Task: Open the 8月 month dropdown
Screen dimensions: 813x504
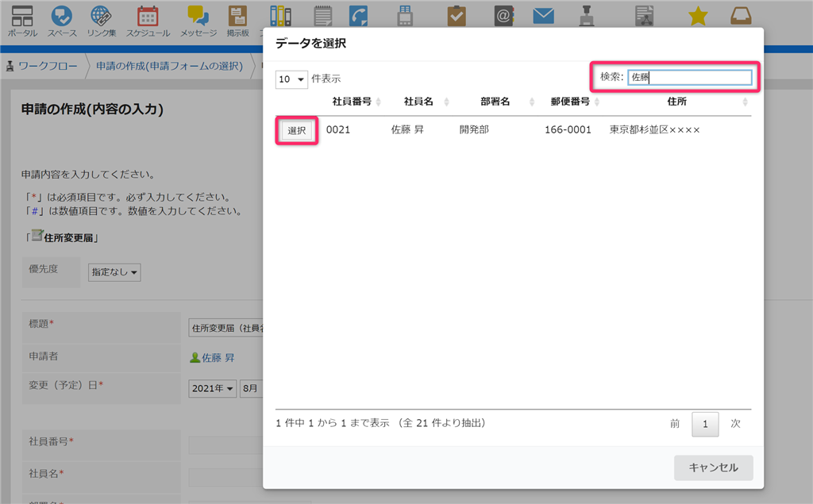Action: click(x=251, y=388)
